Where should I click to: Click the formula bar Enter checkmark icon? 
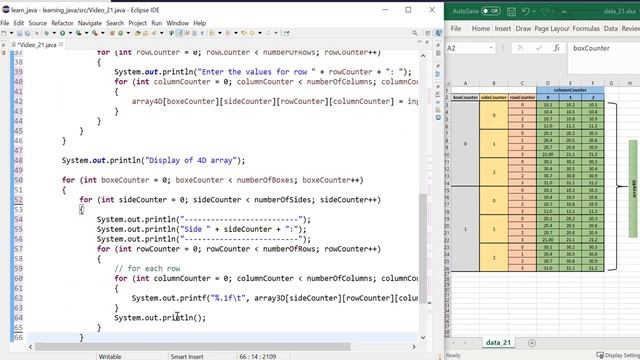538,48
